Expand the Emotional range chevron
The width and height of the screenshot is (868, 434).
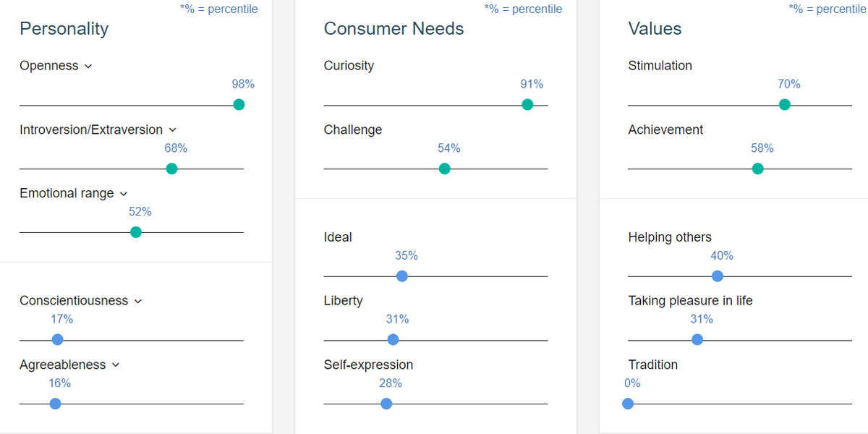[123, 194]
